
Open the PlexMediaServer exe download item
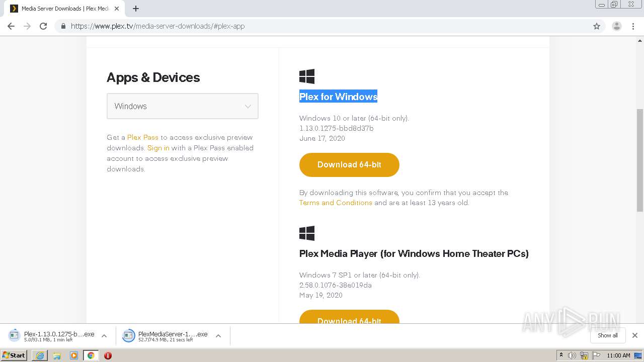tap(166, 336)
